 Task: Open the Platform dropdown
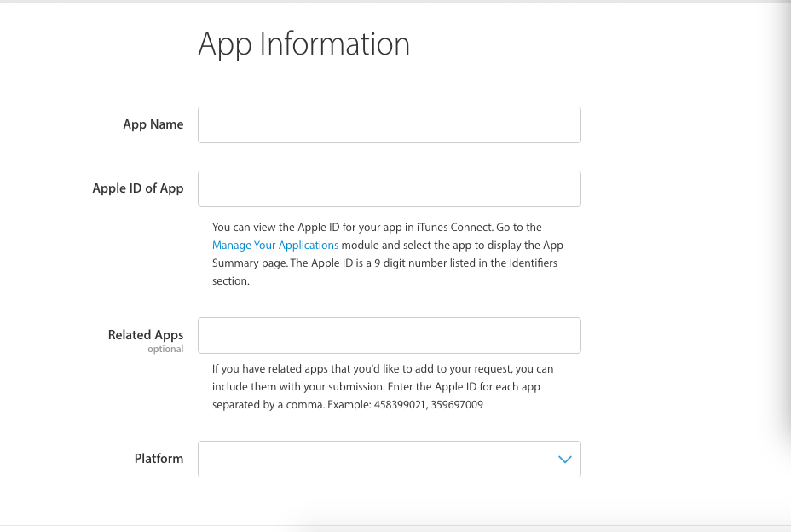coord(389,459)
